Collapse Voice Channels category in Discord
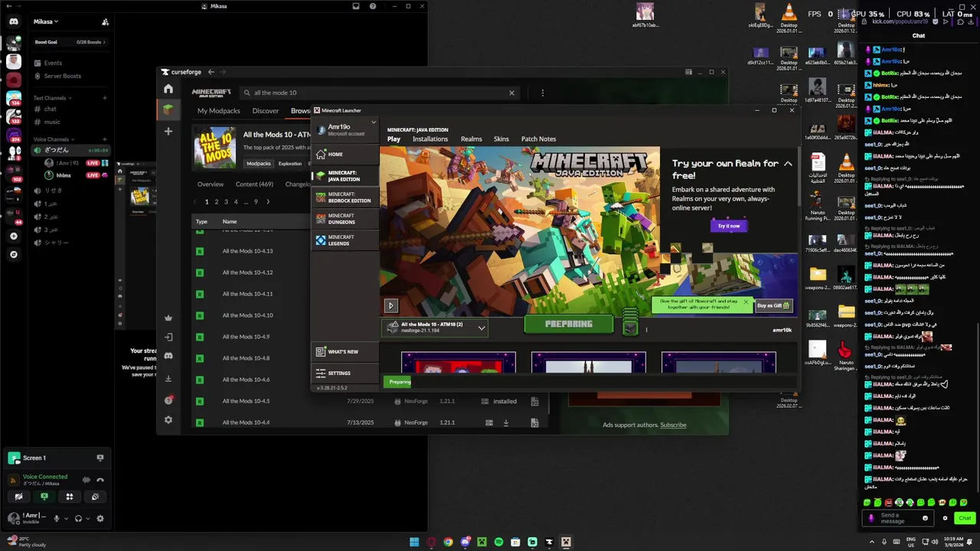Viewport: 980px width, 551px height. coord(54,139)
